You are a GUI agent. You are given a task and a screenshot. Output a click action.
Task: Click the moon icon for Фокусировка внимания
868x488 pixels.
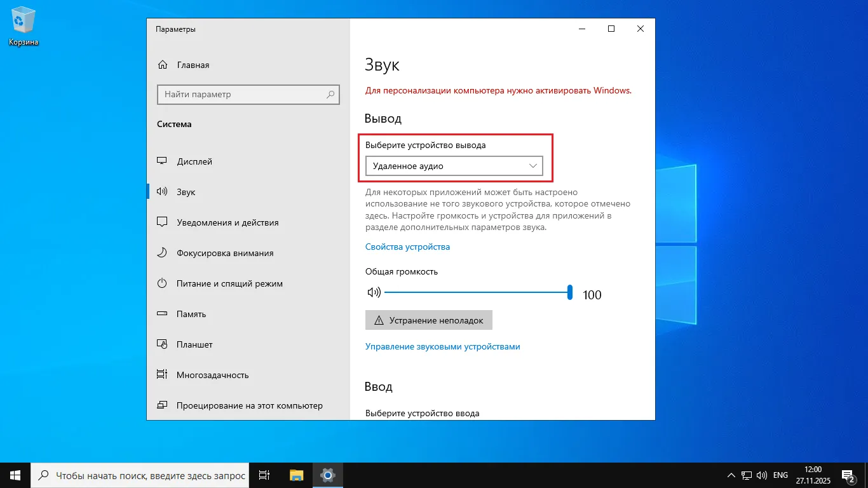[163, 253]
